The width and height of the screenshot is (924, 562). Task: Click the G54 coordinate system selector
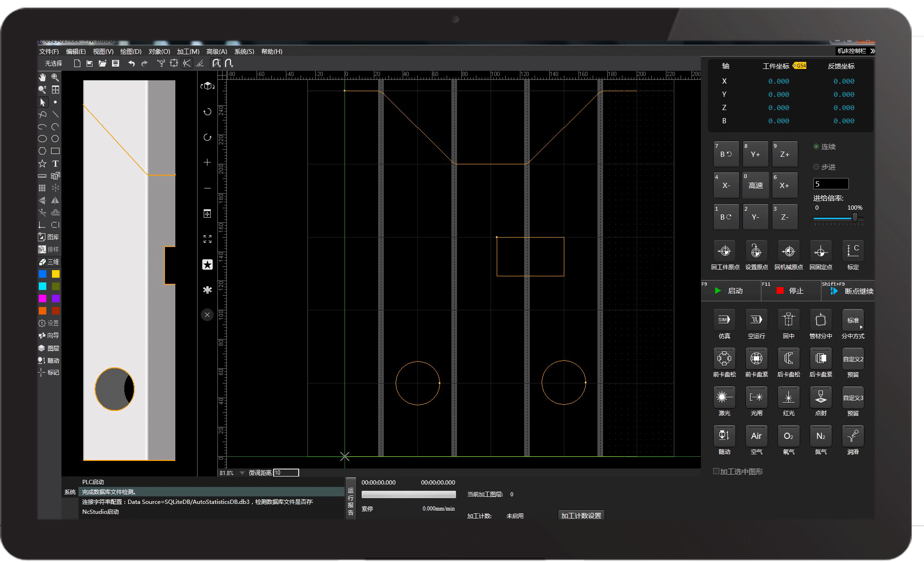point(800,66)
